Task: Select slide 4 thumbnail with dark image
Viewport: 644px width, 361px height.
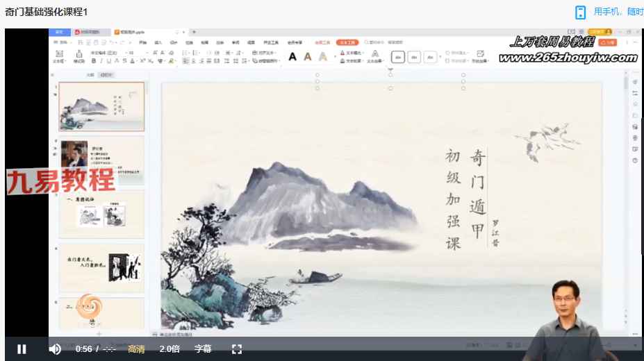Action: click(x=101, y=268)
